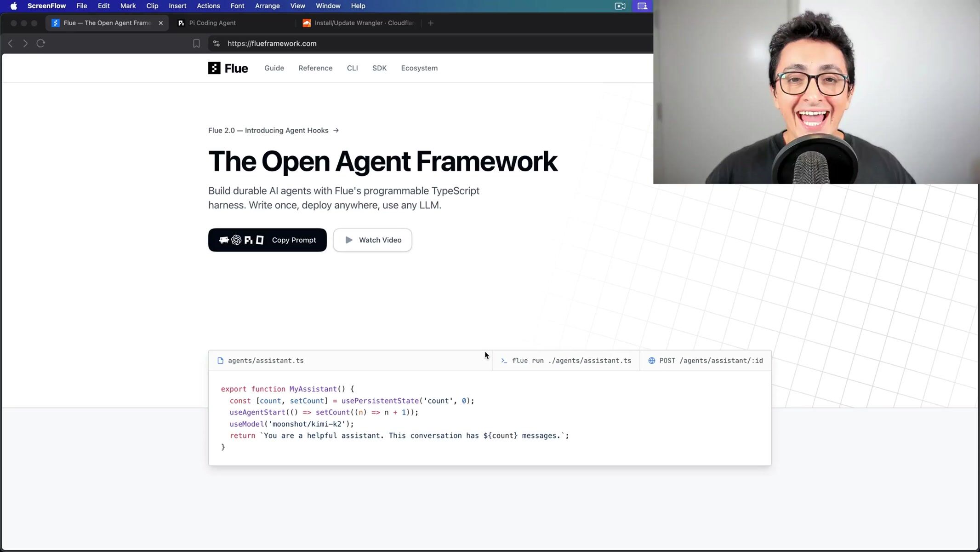Open the Ecosystem navigation link
The width and height of the screenshot is (980, 552).
419,68
